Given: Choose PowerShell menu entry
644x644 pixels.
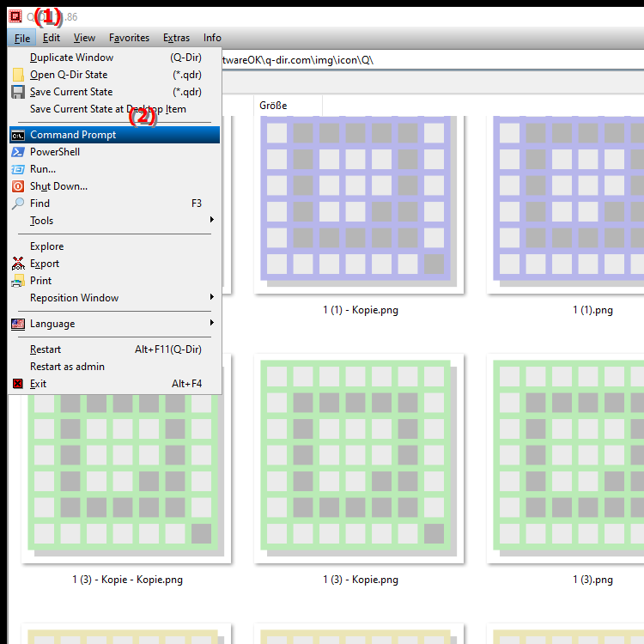Looking at the screenshot, I should (x=114, y=152).
